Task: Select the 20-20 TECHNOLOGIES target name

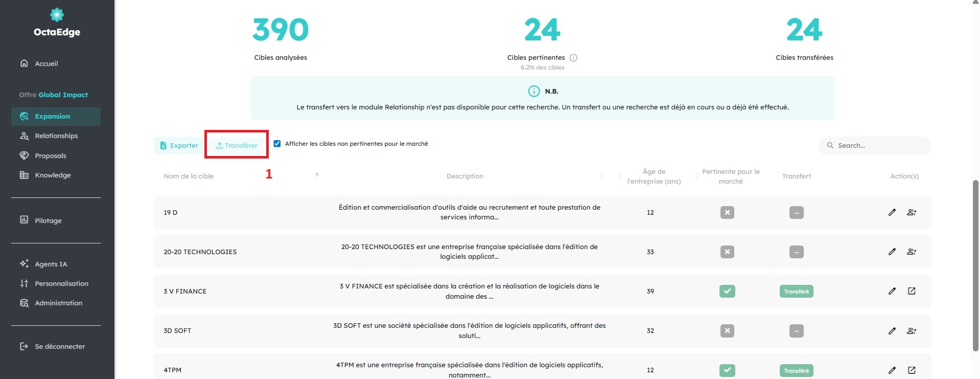Action: pos(200,252)
